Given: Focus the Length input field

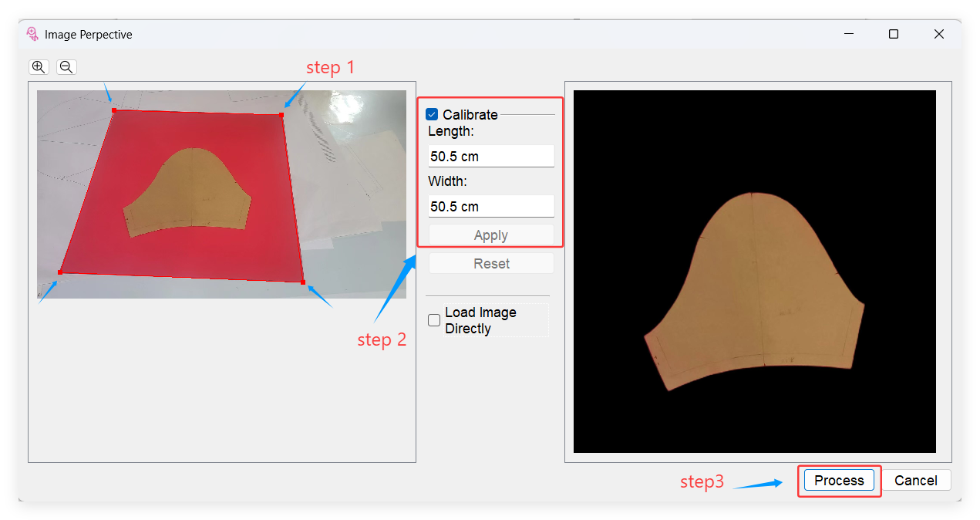Looking at the screenshot, I should [490, 157].
